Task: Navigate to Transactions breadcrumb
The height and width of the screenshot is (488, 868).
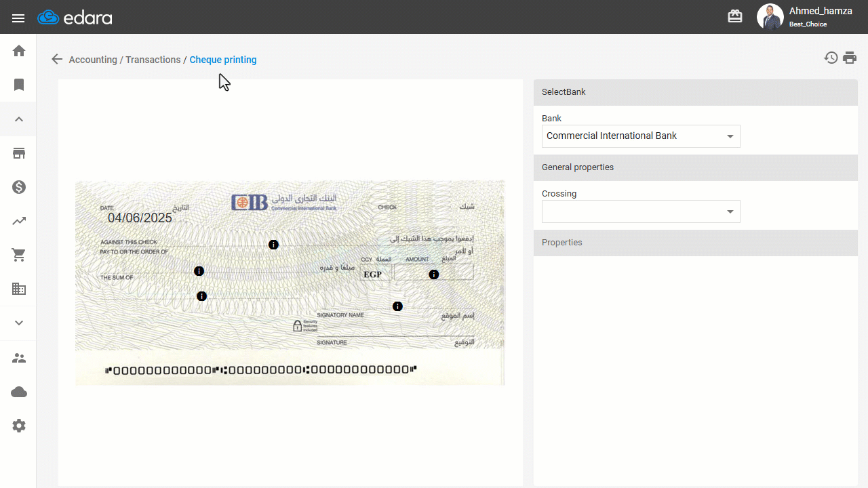Action: click(153, 60)
